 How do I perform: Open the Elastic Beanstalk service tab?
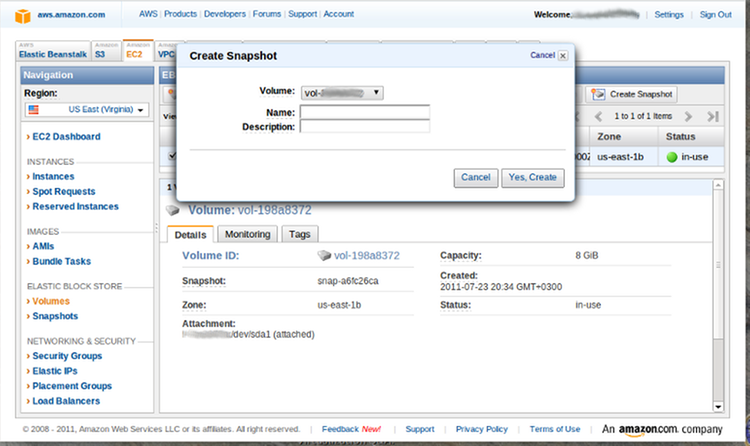pyautogui.click(x=53, y=51)
